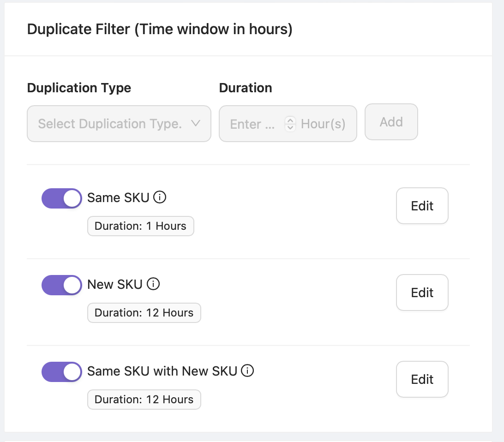Image resolution: width=504 pixels, height=442 pixels.
Task: Click the Duration: 1 Hours tag
Action: [x=140, y=226]
